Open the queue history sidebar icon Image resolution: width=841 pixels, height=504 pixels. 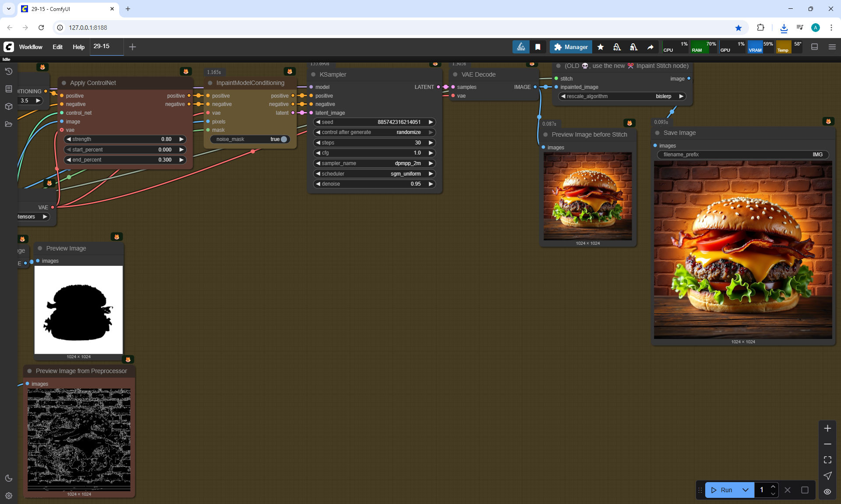click(x=8, y=71)
